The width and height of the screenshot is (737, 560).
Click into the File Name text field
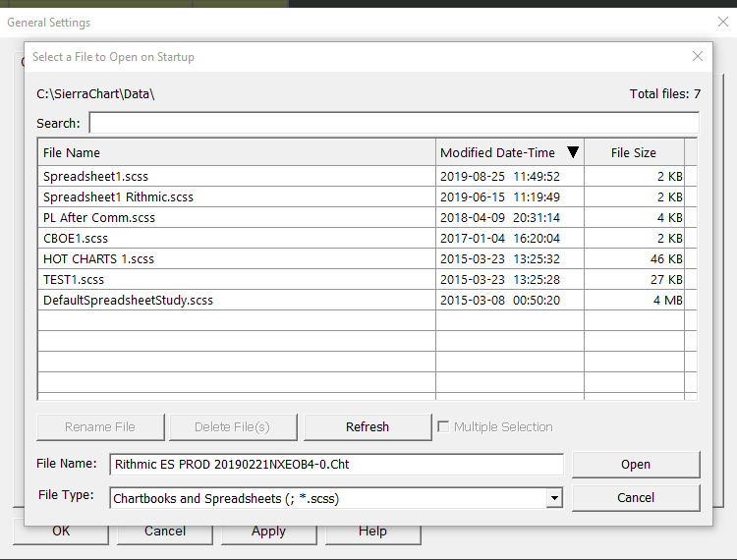point(336,464)
